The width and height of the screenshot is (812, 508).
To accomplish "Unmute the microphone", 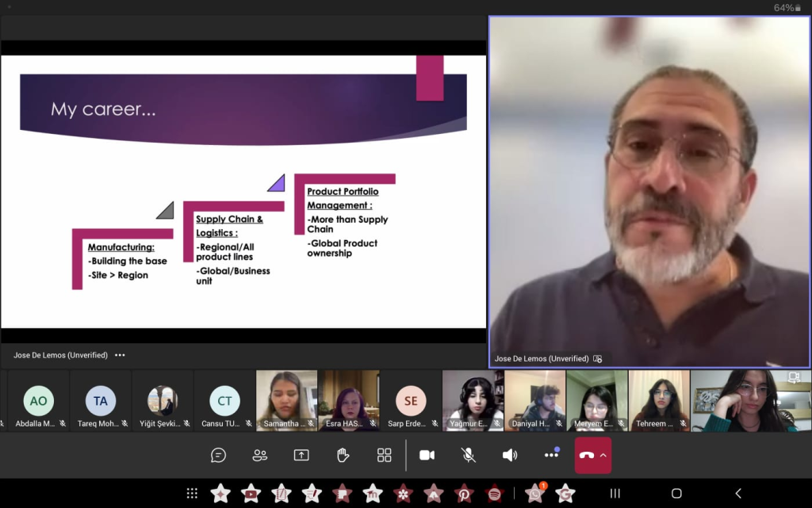I will point(469,455).
